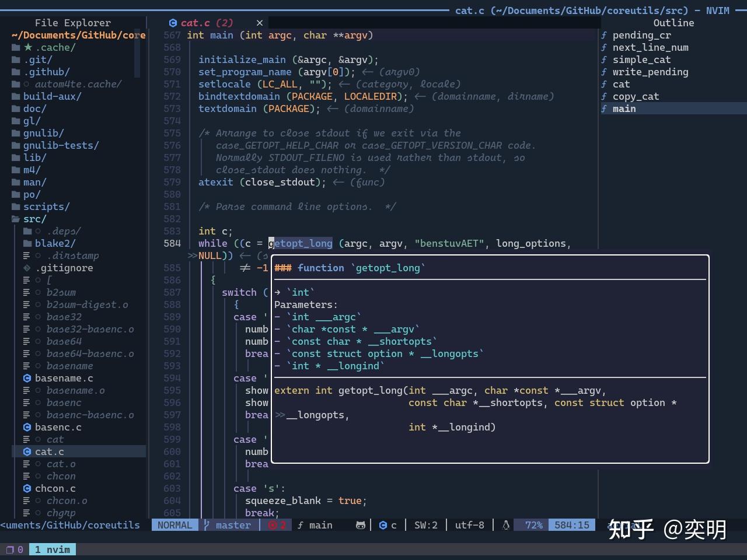
Task: Switch to the cat.c (2) buffer tab
Action: 207,23
